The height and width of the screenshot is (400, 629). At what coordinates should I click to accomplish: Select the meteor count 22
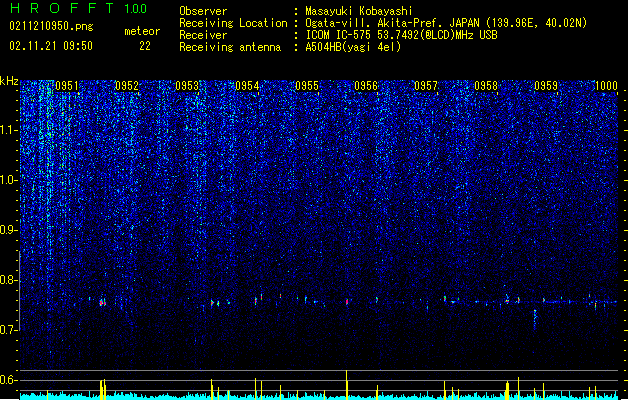(x=145, y=46)
